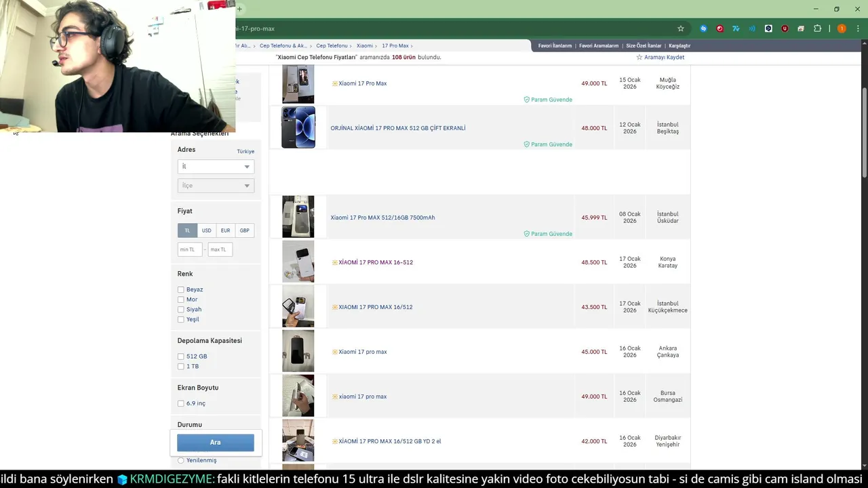Open Size Özel İlanlar menu item
868x488 pixels.
click(644, 46)
